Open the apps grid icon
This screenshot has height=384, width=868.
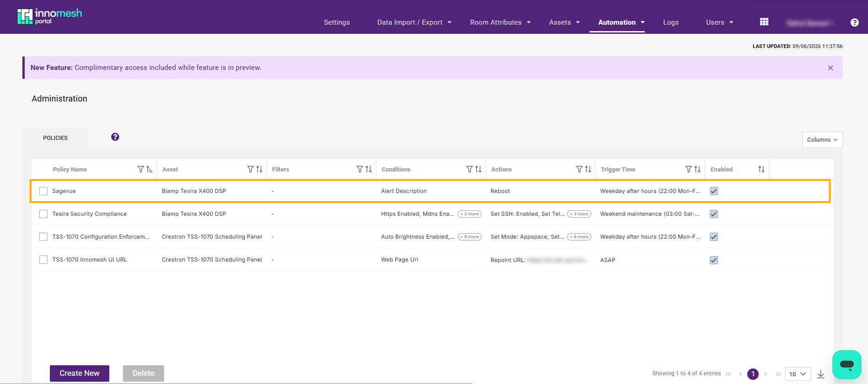point(764,22)
